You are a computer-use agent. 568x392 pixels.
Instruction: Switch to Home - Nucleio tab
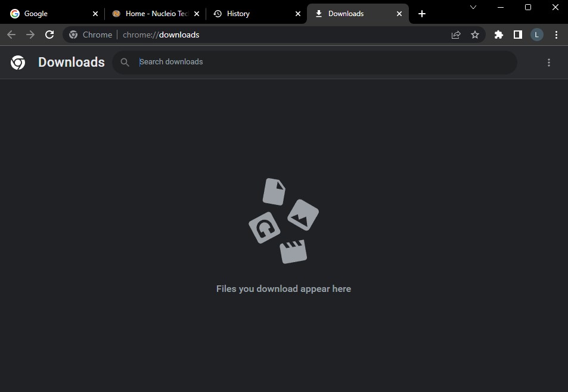[x=157, y=14]
